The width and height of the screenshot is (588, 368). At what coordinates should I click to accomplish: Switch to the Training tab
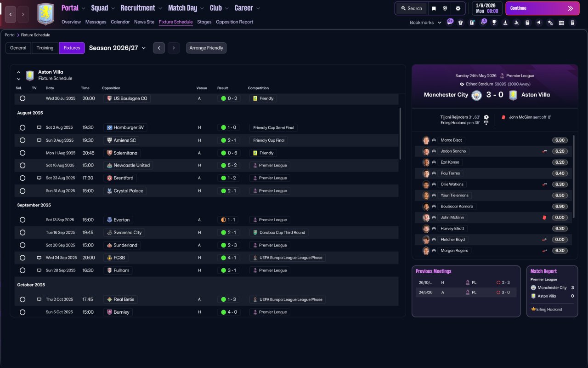[x=45, y=48]
